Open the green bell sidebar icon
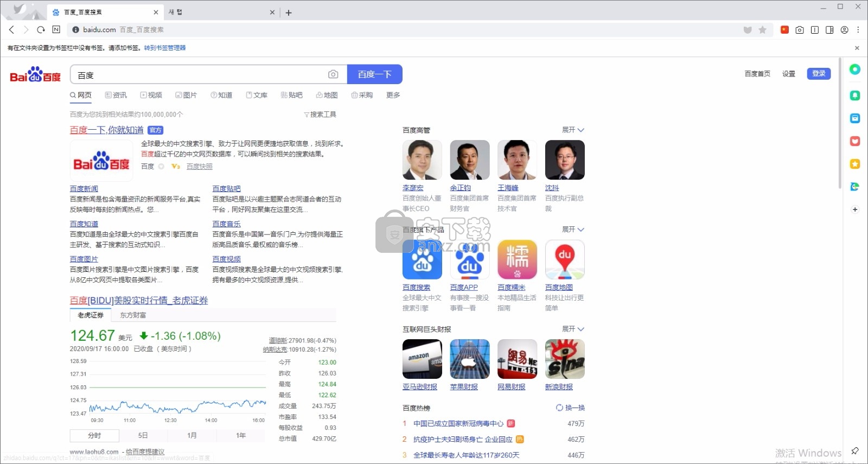This screenshot has width=868, height=464. tap(855, 96)
